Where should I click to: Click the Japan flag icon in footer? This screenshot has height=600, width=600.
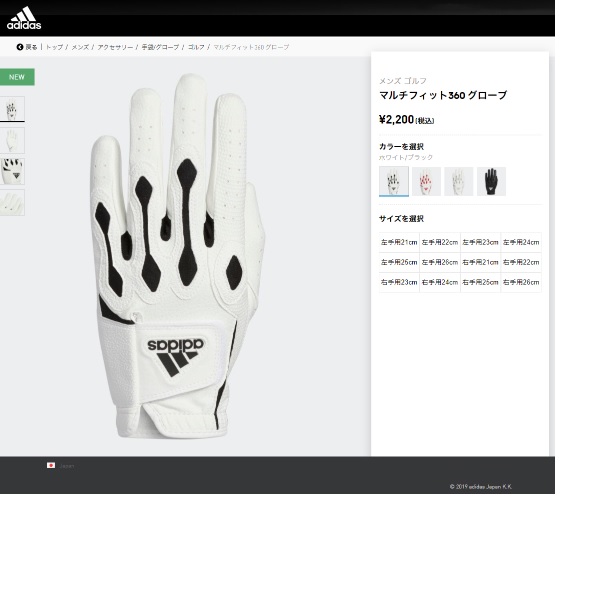click(x=51, y=465)
